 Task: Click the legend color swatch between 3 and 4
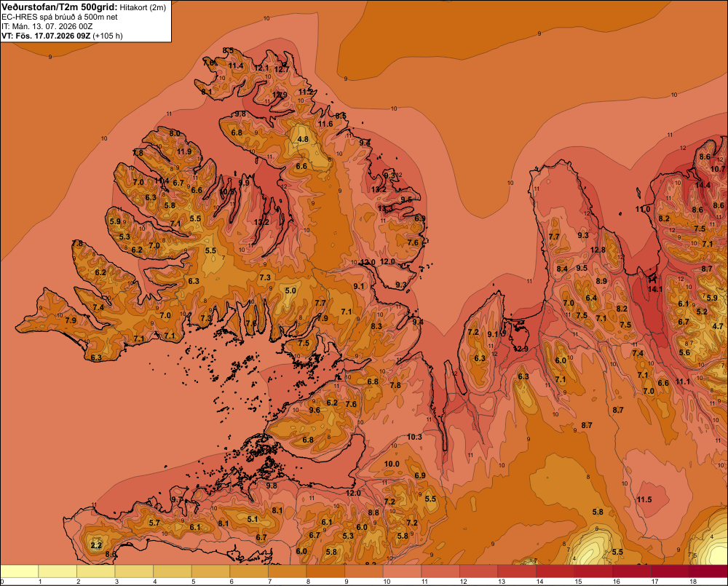pos(134,571)
